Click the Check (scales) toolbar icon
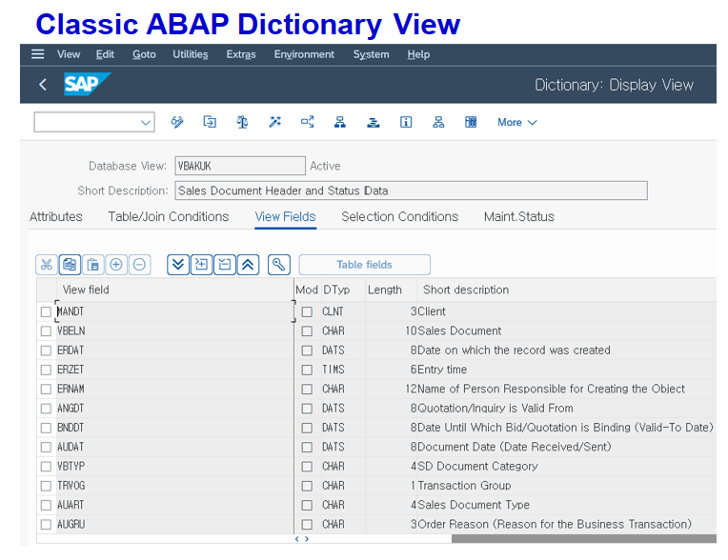The height and width of the screenshot is (560, 728). pos(242,123)
